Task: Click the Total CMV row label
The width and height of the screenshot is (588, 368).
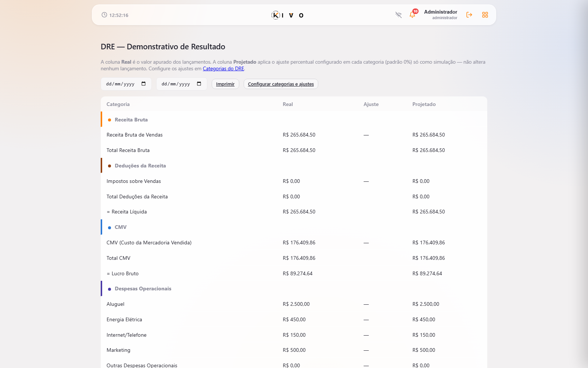Action: coord(118,258)
